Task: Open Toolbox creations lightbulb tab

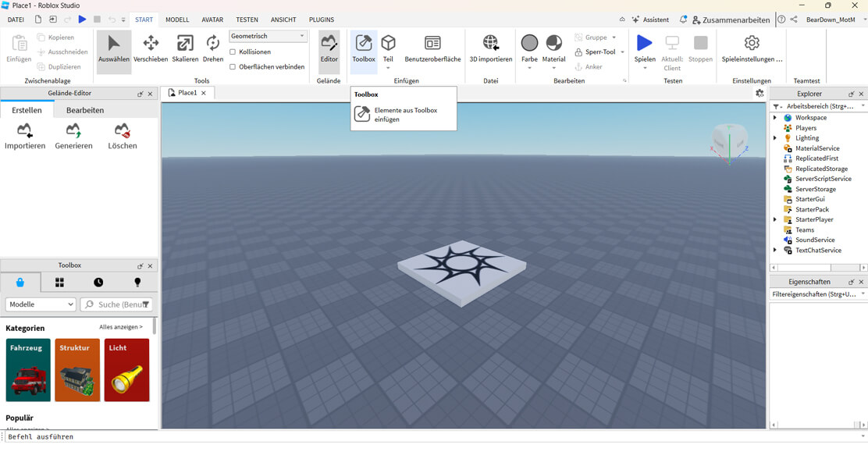Action: tap(138, 283)
